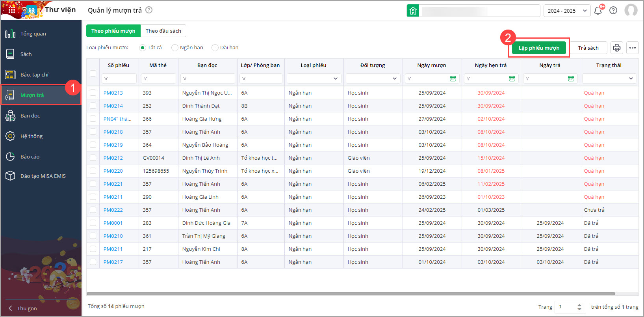This screenshot has height=317, width=644.
Task: Open the three-dots more options menu
Action: click(x=632, y=48)
